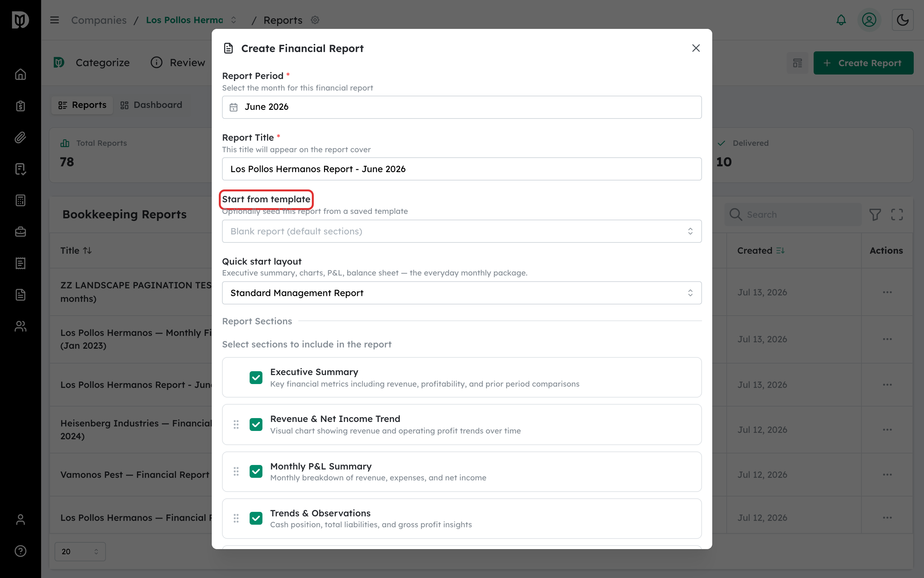The width and height of the screenshot is (924, 578).
Task: Open actions menu for ZZ Landscape Pagination row
Action: [887, 293]
